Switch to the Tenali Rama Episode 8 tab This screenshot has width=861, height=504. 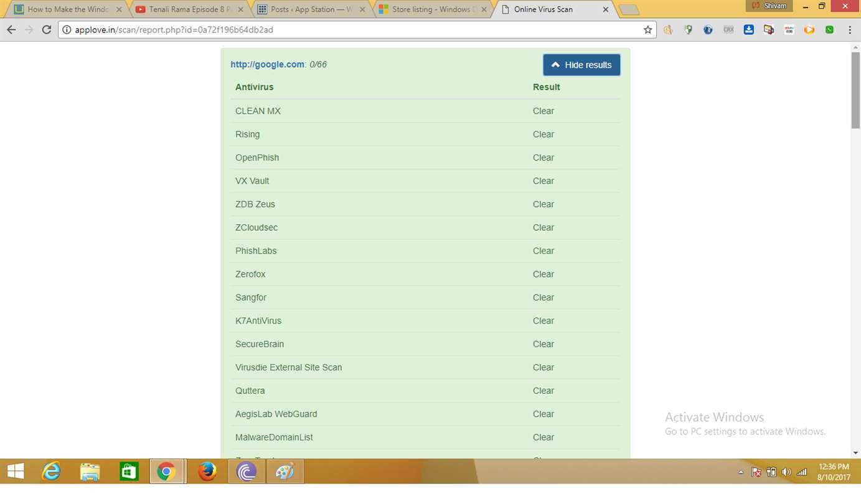[190, 9]
